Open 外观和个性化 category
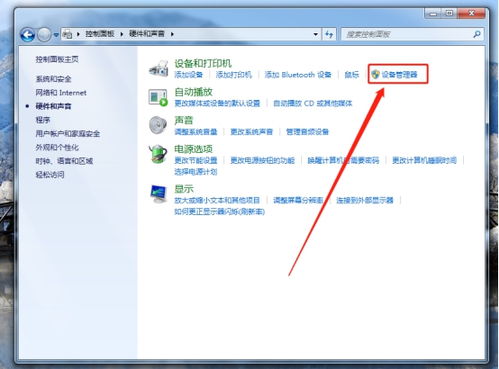The width and height of the screenshot is (499, 369). coord(57,147)
